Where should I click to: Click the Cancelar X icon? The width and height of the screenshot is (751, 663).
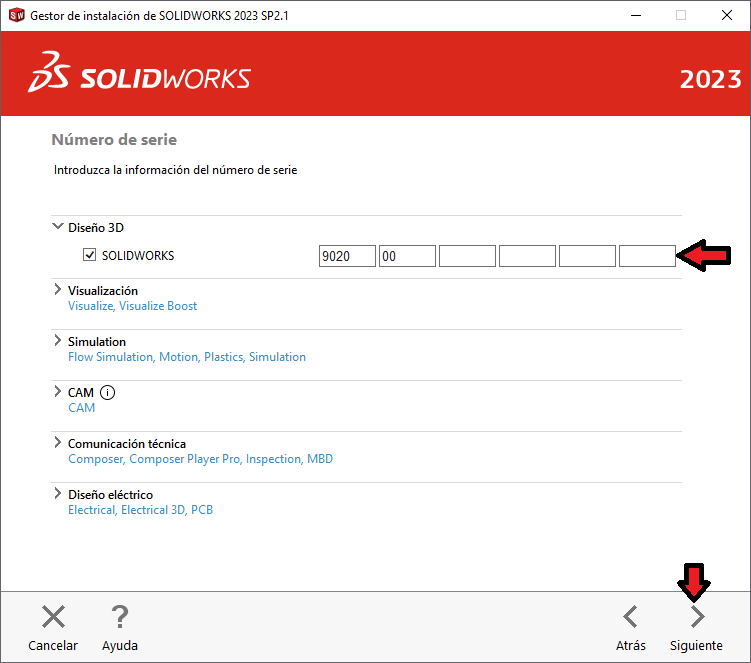[x=53, y=617]
